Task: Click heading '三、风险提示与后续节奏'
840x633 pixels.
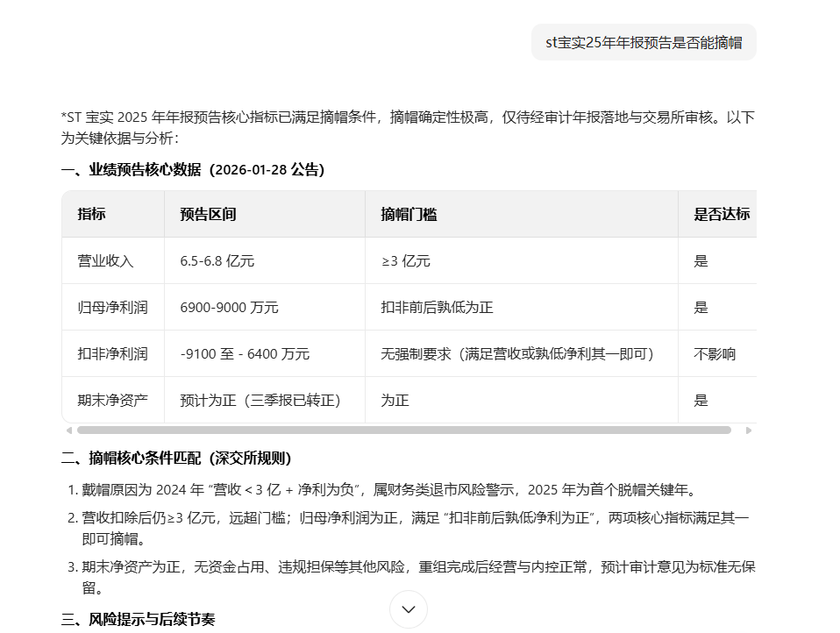Action: click(139, 619)
